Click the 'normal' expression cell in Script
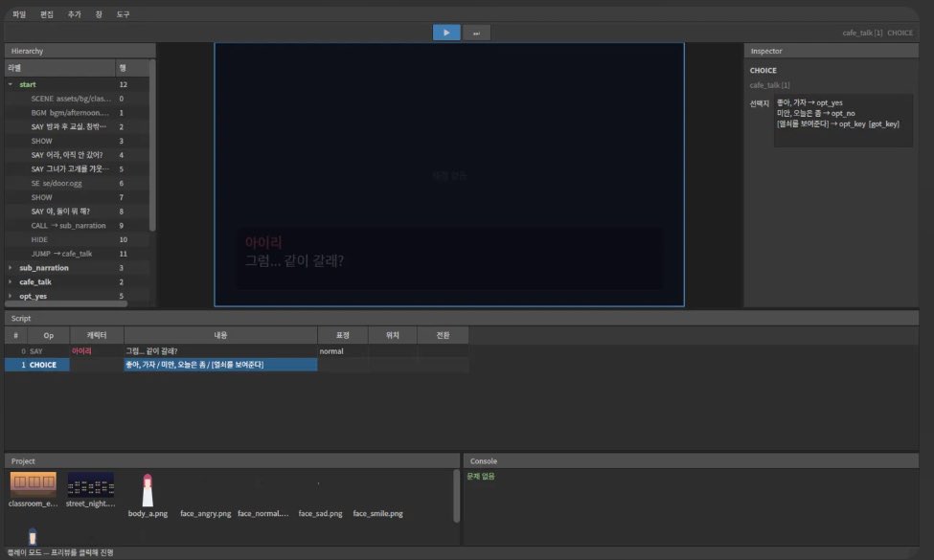Image resolution: width=934 pixels, height=560 pixels. (343, 351)
